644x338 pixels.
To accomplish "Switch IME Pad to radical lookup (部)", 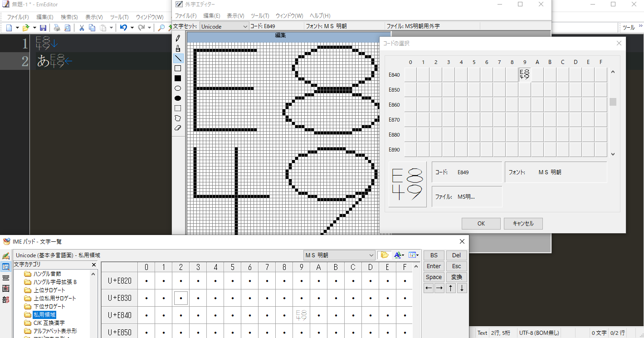I will point(6,299).
